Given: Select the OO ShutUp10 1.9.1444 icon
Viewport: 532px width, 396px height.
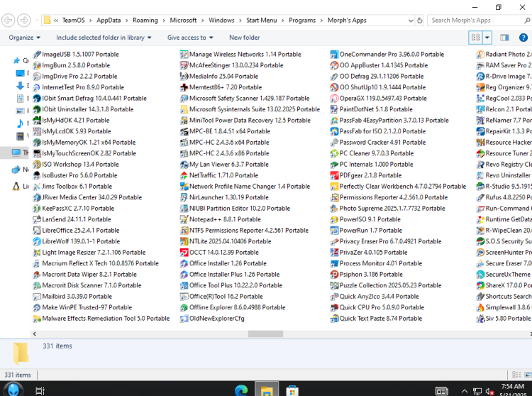Looking at the screenshot, I should 334,87.
